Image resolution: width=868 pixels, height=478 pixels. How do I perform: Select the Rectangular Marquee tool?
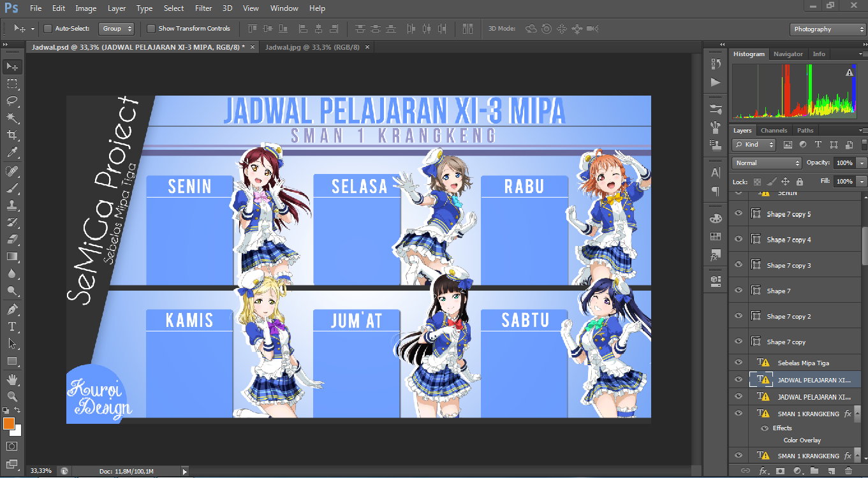coord(12,83)
